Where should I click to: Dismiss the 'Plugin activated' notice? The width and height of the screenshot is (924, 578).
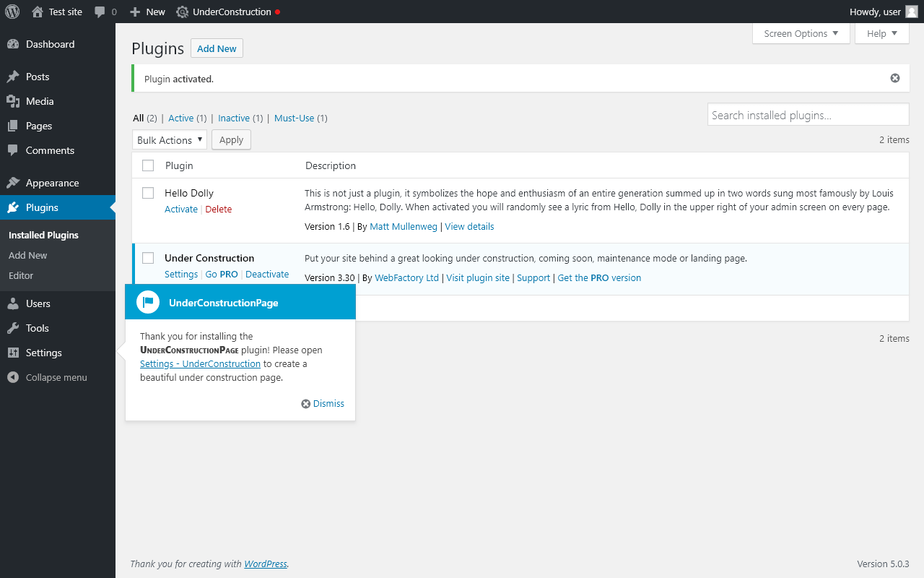[x=895, y=78]
